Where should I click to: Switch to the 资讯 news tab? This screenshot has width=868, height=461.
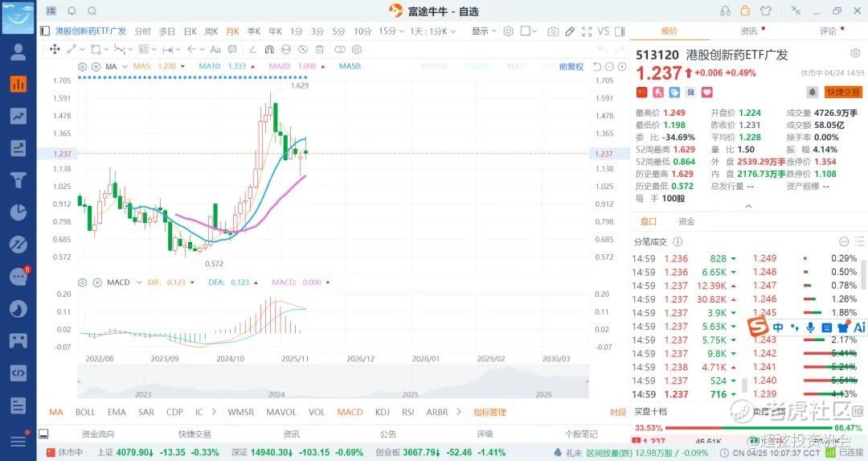point(748,31)
